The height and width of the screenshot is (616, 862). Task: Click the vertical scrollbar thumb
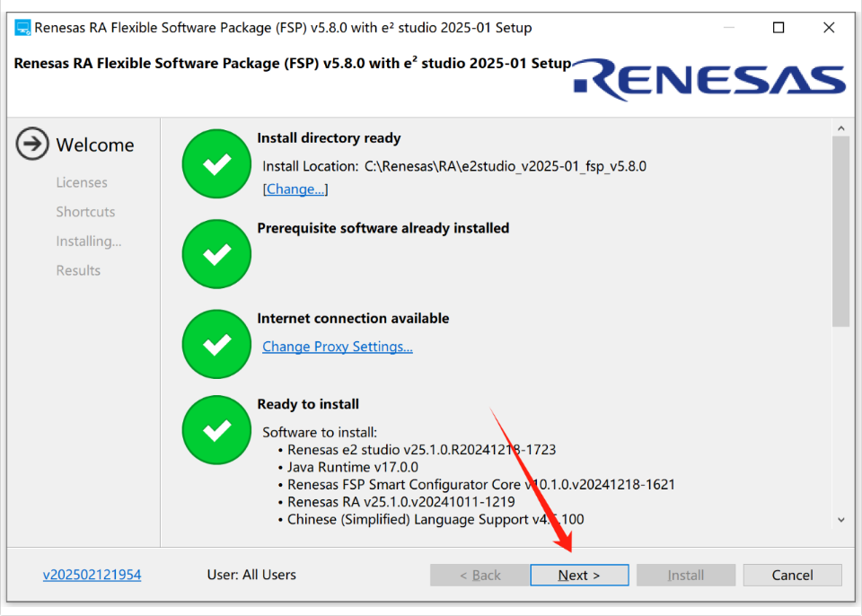pyautogui.click(x=841, y=232)
